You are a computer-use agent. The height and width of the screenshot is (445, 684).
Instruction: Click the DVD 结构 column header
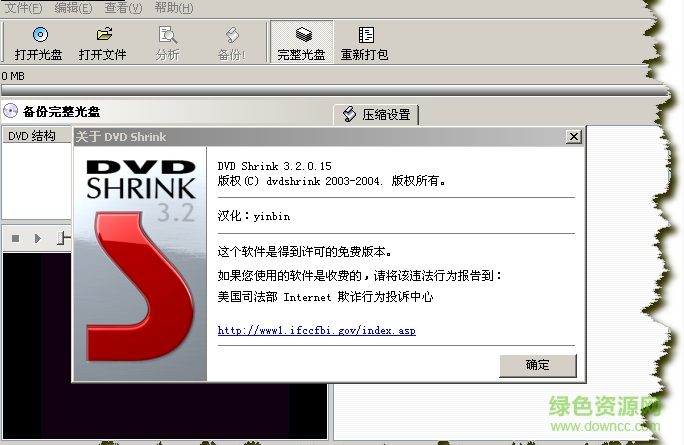32,136
